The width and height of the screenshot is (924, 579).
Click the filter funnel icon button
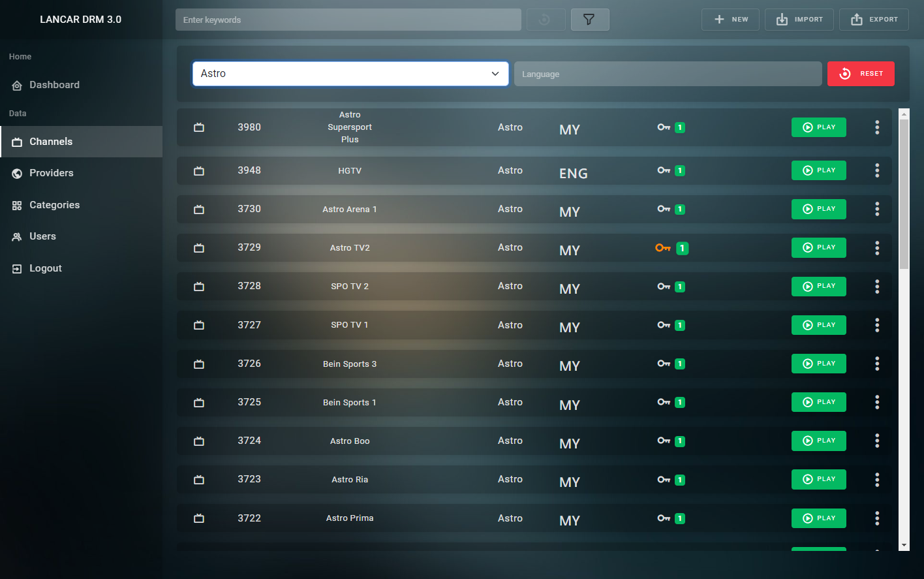point(589,20)
